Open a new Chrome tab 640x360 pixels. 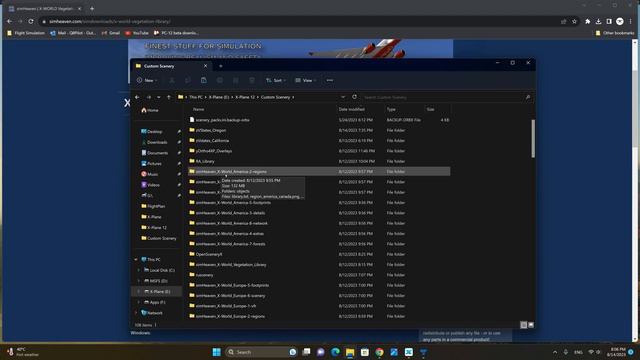pos(92,8)
